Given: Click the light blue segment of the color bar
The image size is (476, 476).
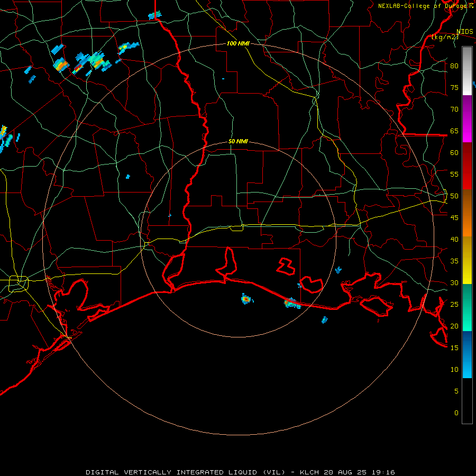Looking at the screenshot, I should (x=467, y=354).
